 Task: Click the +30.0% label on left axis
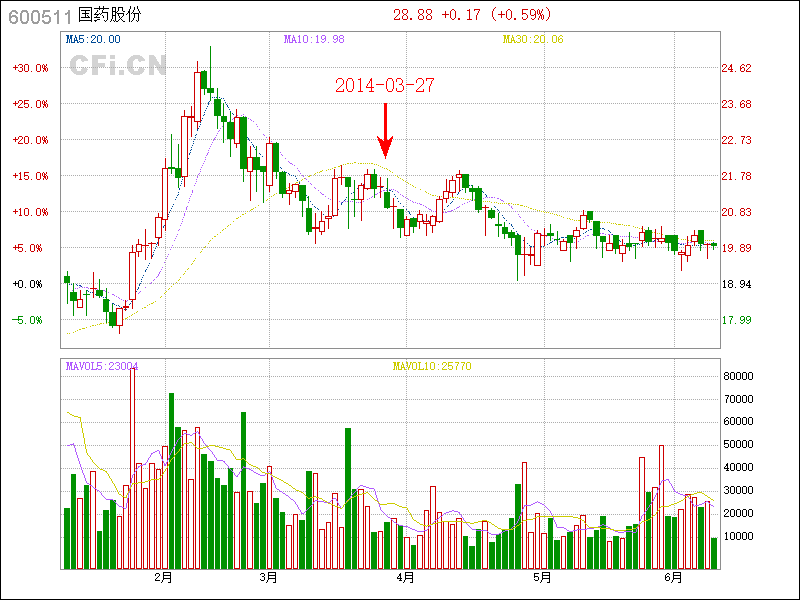[30, 68]
